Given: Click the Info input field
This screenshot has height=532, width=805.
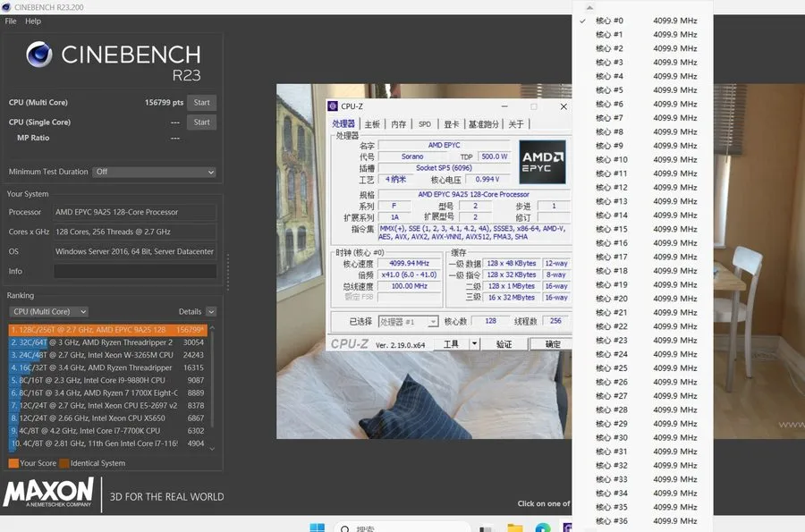Looking at the screenshot, I should point(135,271).
